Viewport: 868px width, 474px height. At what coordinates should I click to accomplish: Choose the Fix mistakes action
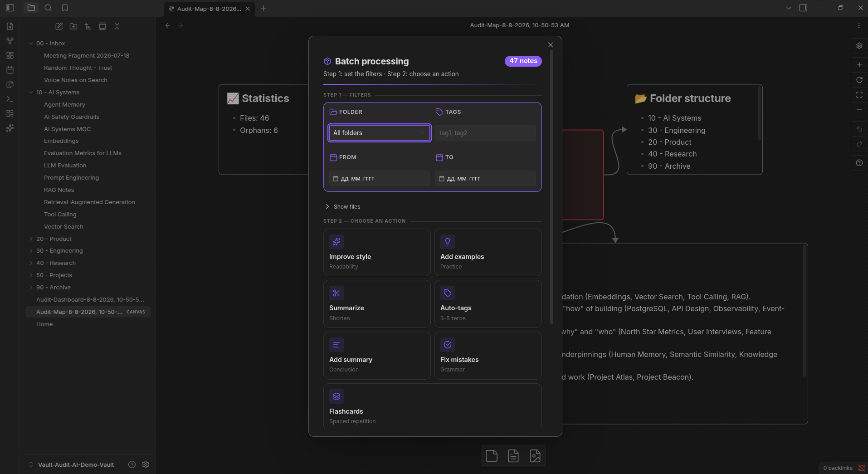pos(488,356)
